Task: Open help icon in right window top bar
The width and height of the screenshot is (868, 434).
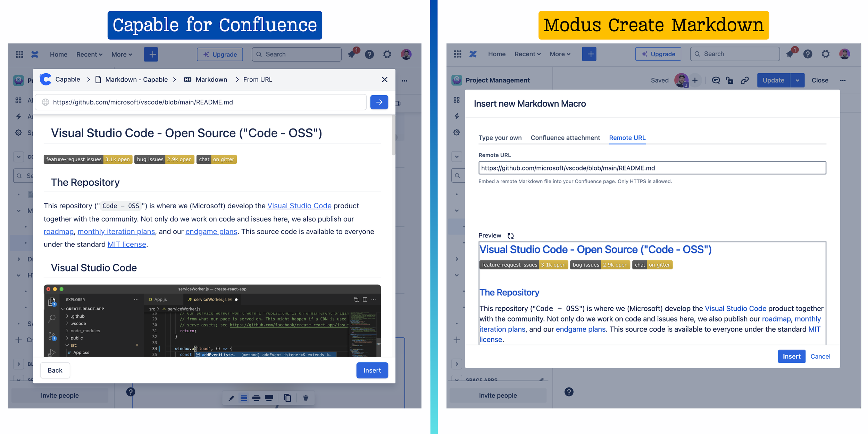Action: [808, 54]
